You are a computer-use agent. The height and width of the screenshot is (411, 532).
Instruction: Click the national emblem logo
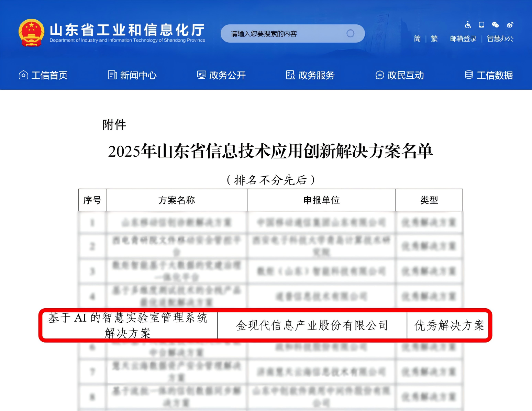click(x=31, y=33)
